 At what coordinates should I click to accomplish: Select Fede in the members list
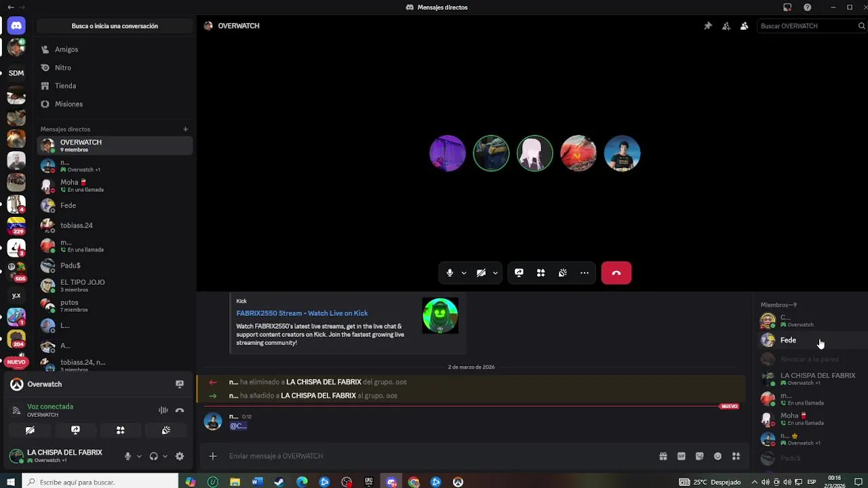pyautogui.click(x=811, y=340)
